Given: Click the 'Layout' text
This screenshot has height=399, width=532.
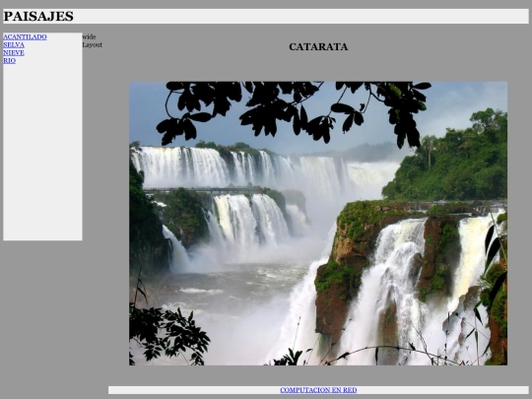Looking at the screenshot, I should [93, 44].
